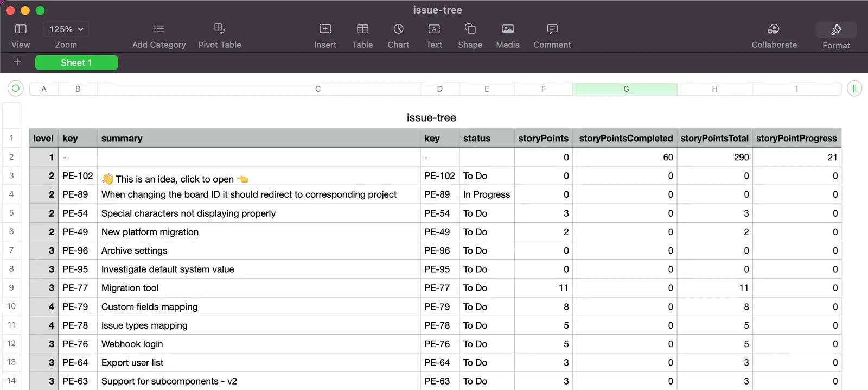Screen dimensions: 868x390
Task: Add a Text box
Action: click(434, 29)
